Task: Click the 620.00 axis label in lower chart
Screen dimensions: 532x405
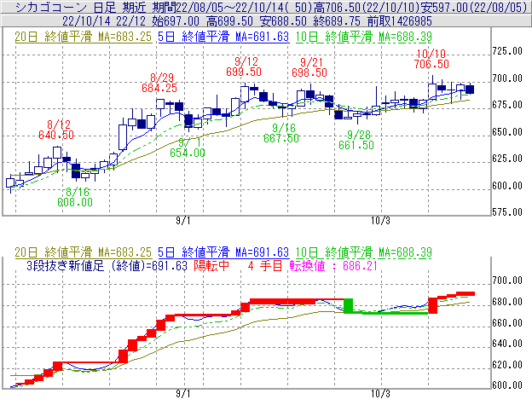Action: click(507, 365)
